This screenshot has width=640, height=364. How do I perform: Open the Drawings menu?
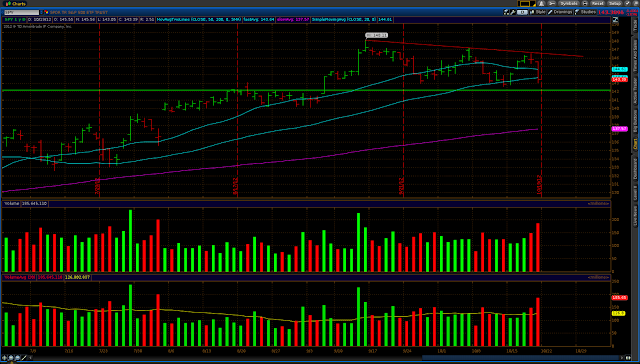pyautogui.click(x=560, y=12)
